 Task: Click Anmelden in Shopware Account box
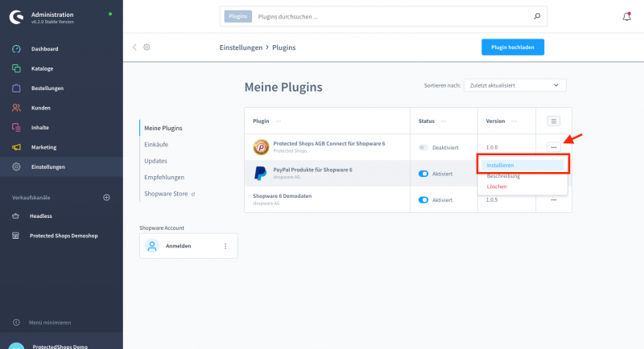click(x=178, y=246)
